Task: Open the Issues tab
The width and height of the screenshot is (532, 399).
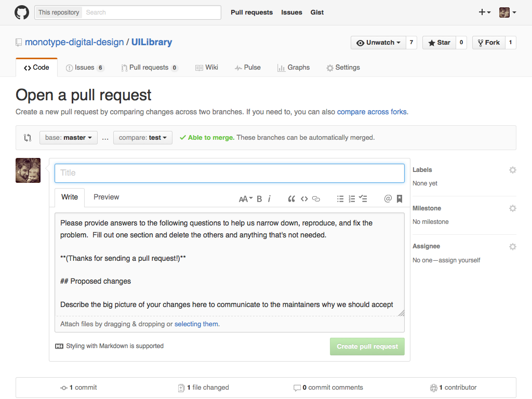Action: (x=85, y=68)
